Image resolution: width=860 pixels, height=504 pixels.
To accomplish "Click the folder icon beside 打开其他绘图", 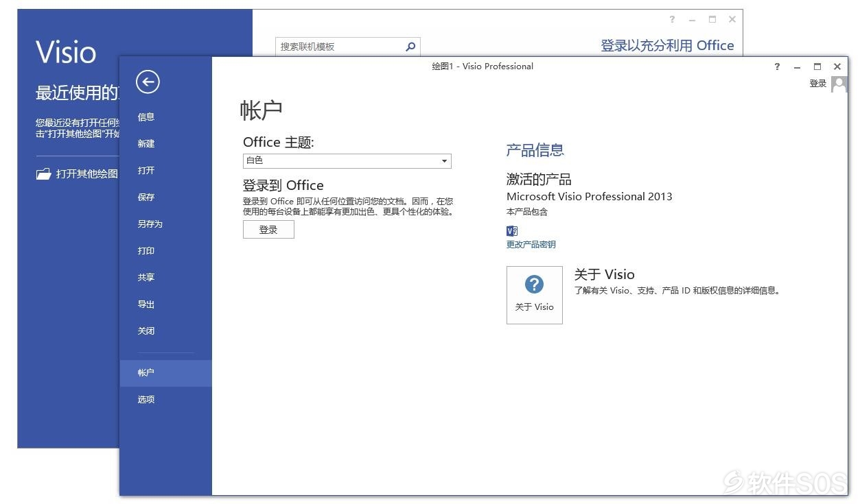I will point(43,174).
